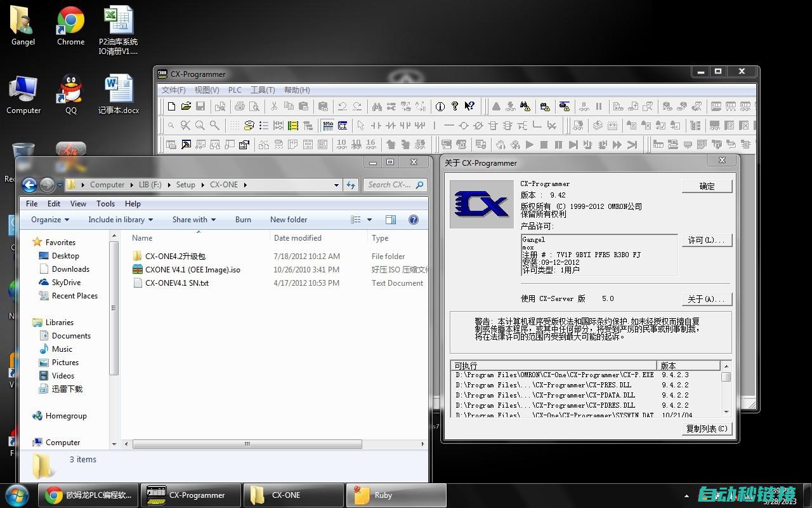Viewport: 812px width, 508px height.
Task: Click the Explorer horizontal scrollbar thumb
Action: (x=247, y=444)
